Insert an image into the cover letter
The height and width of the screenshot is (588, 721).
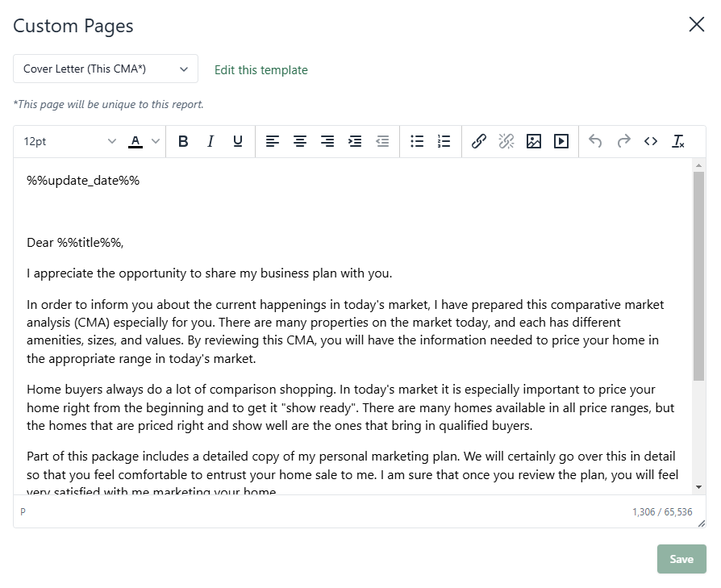point(534,141)
